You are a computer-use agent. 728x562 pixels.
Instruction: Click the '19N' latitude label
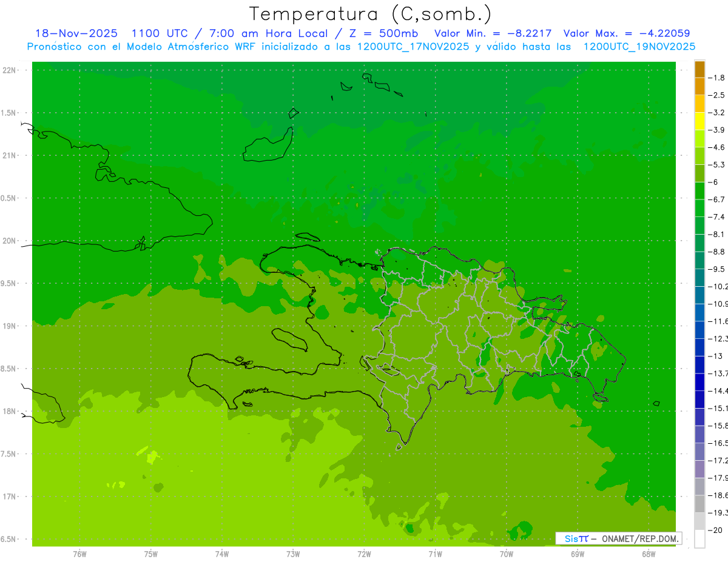9,326
